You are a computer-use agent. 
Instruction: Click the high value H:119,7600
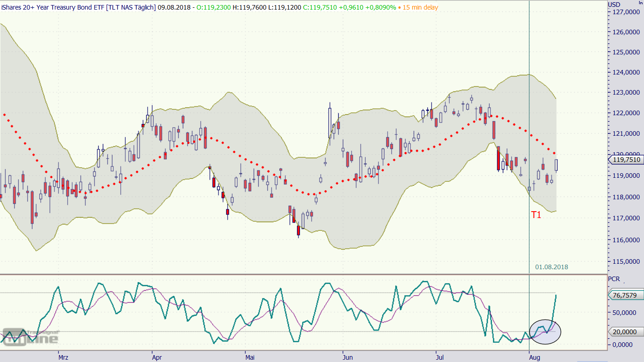(x=250, y=7)
